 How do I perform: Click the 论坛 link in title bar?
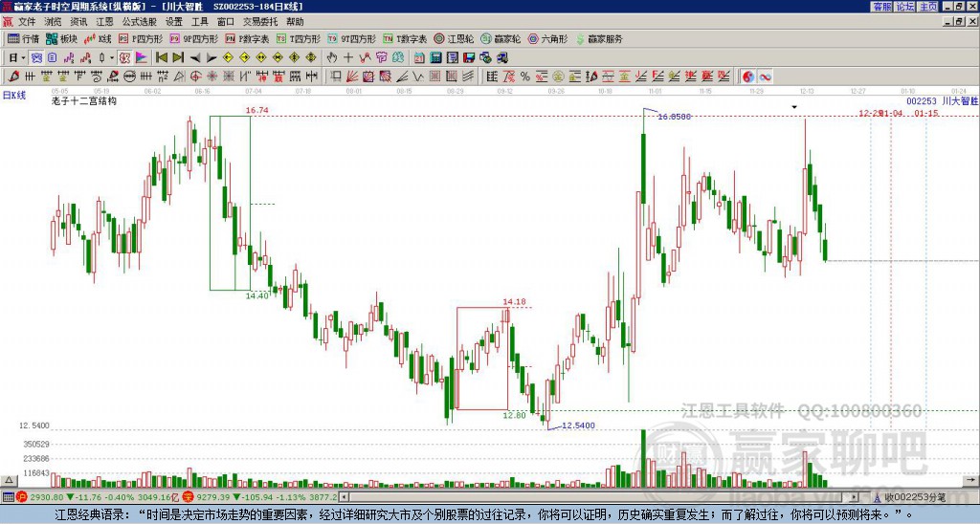[x=904, y=7]
